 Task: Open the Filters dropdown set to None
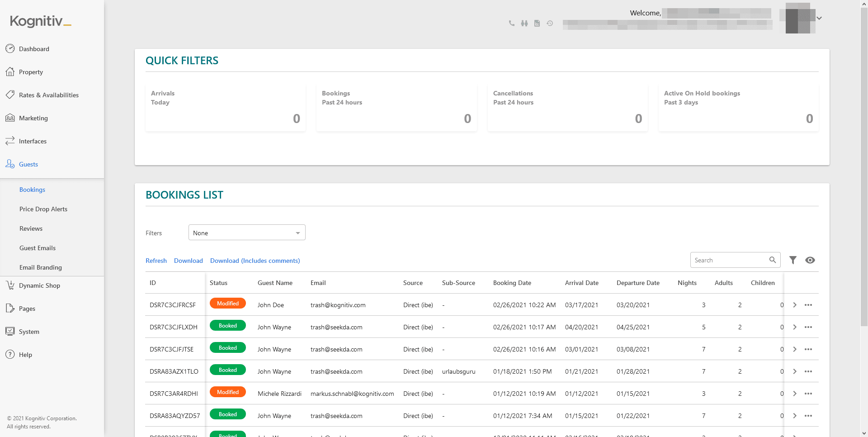click(246, 232)
